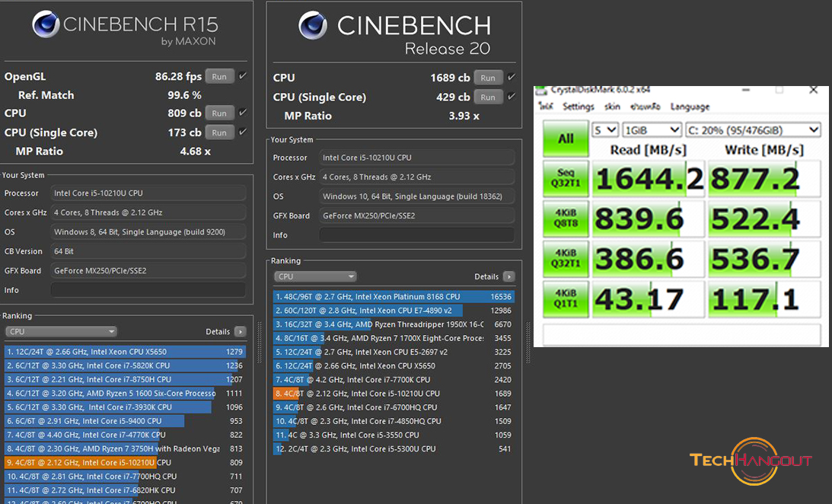Run the CPU test in Cinebench R20
The width and height of the screenshot is (832, 504).
tap(488, 78)
